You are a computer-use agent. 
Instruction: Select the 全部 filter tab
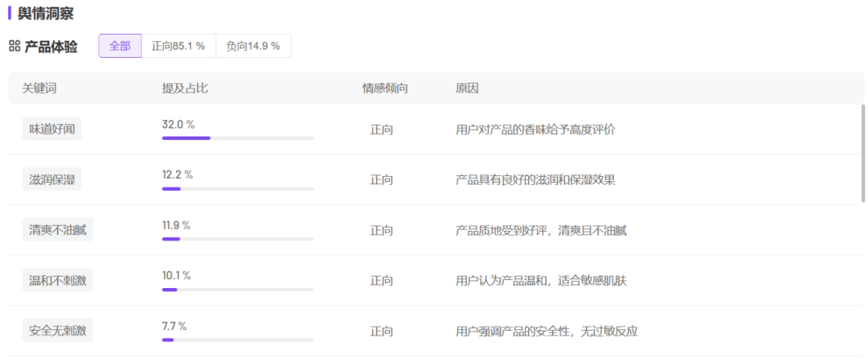[x=120, y=46]
